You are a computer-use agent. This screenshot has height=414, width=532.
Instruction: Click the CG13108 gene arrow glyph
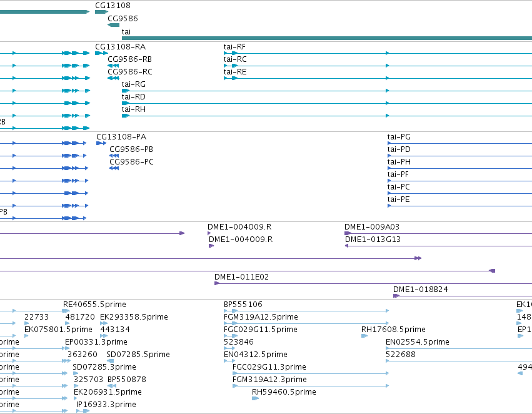tap(101, 12)
